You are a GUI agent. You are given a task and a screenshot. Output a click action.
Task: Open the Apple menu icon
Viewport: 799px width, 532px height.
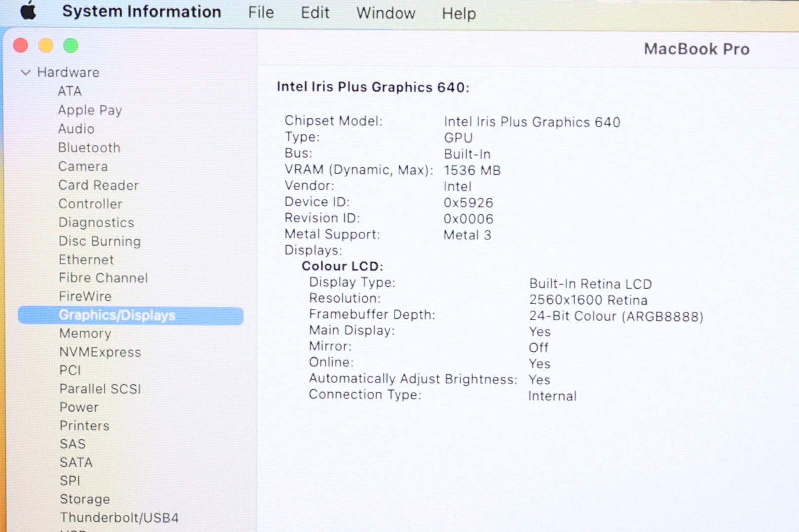click(28, 11)
